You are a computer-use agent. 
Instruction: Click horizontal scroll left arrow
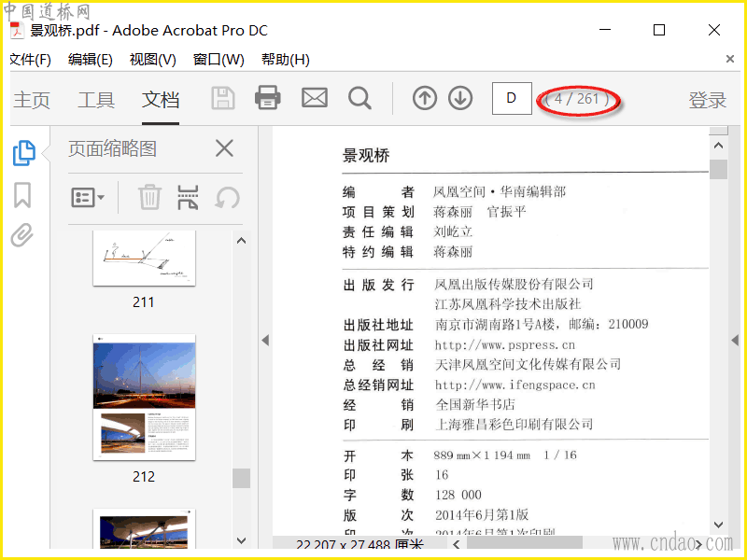pyautogui.click(x=457, y=544)
